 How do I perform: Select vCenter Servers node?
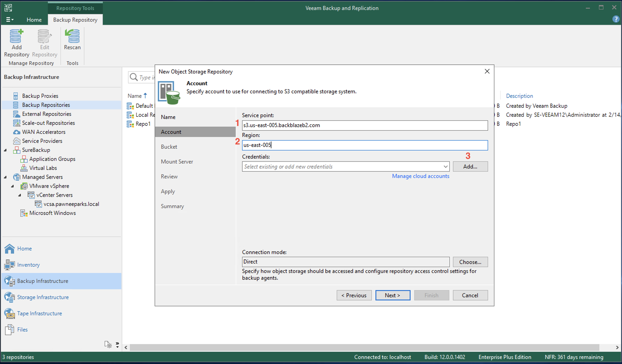pos(54,195)
